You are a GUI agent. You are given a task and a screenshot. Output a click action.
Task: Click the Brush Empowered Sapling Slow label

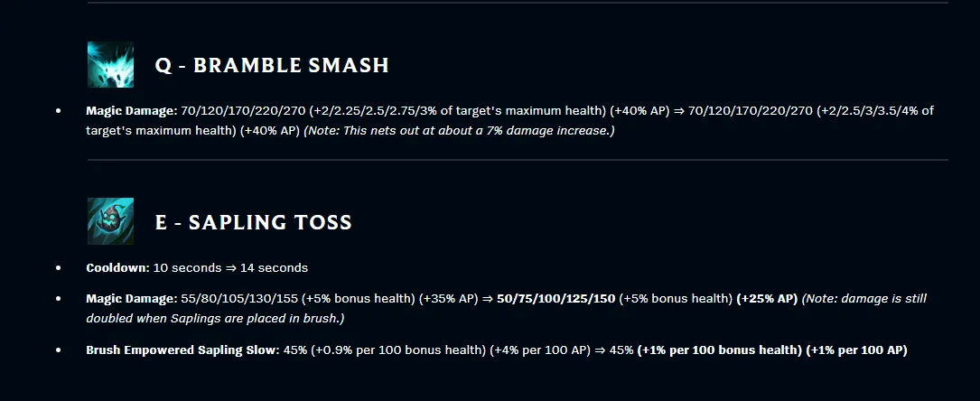(x=183, y=350)
